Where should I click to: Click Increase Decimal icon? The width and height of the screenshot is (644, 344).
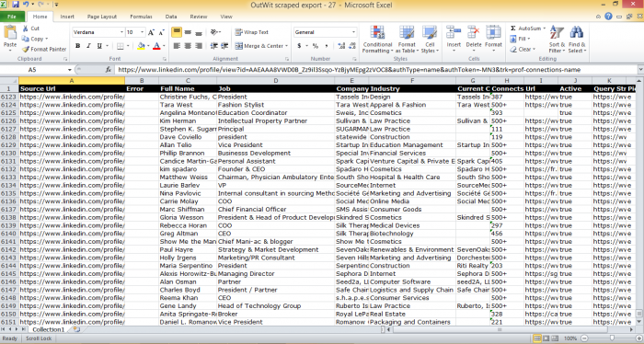pos(341,46)
